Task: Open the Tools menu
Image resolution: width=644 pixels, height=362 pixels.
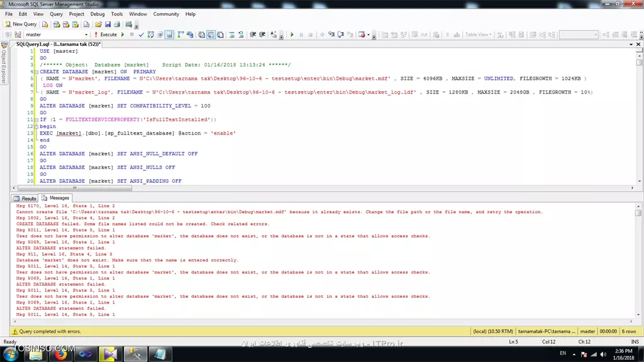Action: point(116,14)
